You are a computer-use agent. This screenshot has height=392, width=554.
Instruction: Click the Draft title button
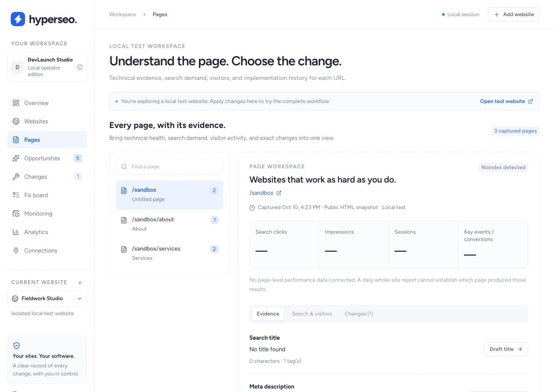pos(506,349)
